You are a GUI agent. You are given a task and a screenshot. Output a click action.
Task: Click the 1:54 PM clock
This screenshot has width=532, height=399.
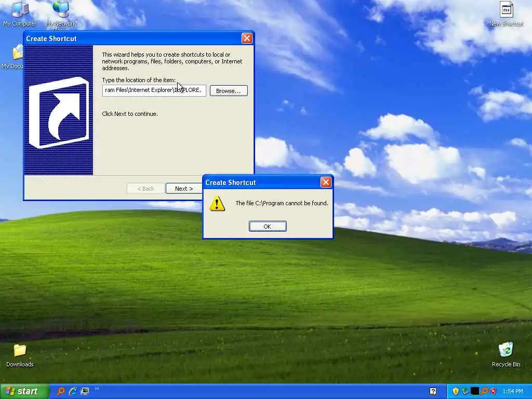(x=513, y=391)
